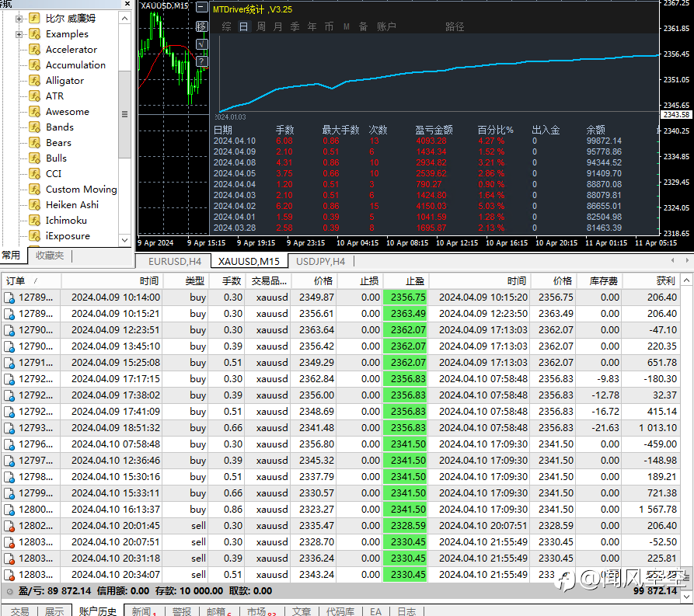Open the 代码库 terminal tab
The width and height of the screenshot is (694, 616).
click(340, 611)
